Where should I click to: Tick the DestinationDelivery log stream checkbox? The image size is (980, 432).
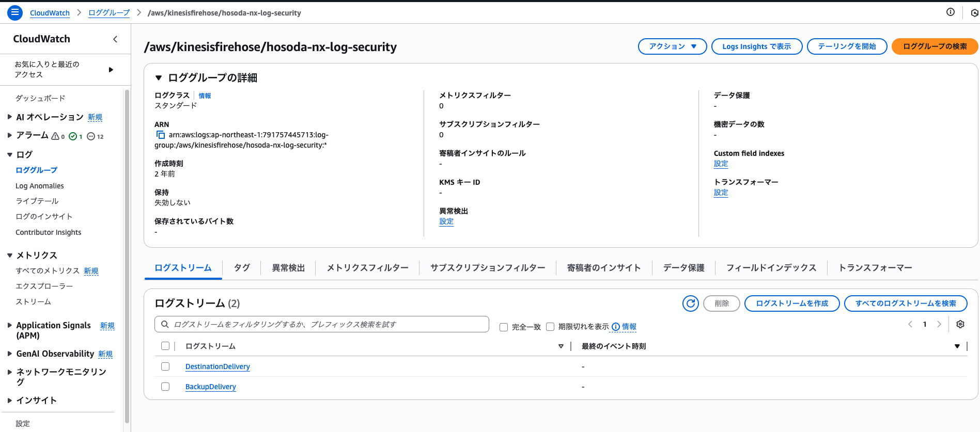(x=165, y=366)
